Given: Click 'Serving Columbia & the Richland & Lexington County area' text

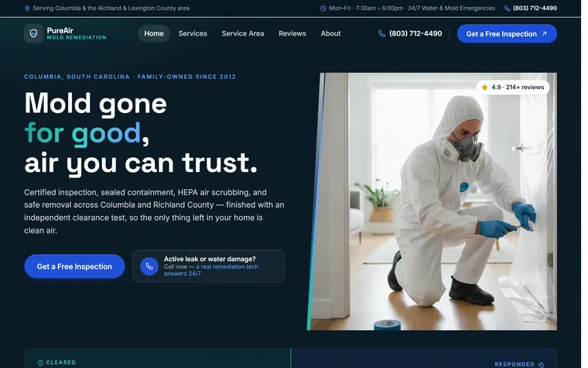Looking at the screenshot, I should click(111, 9).
